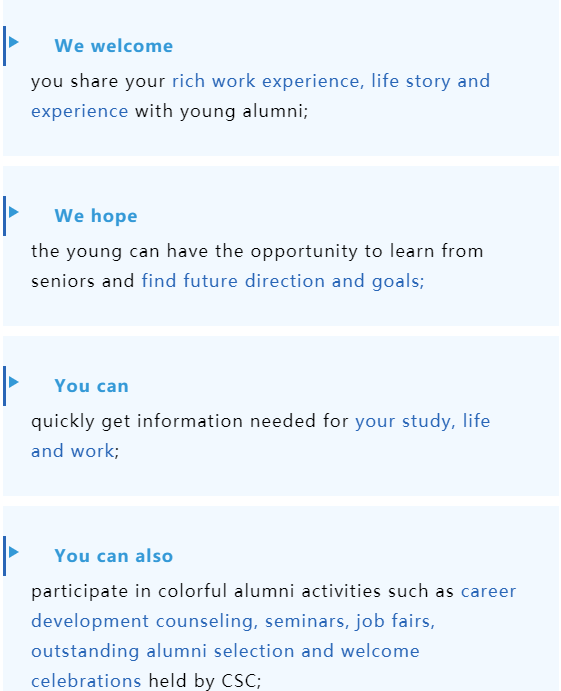
Task: Click outstanding alumni selection and welcome text
Action: pyautogui.click(x=225, y=651)
